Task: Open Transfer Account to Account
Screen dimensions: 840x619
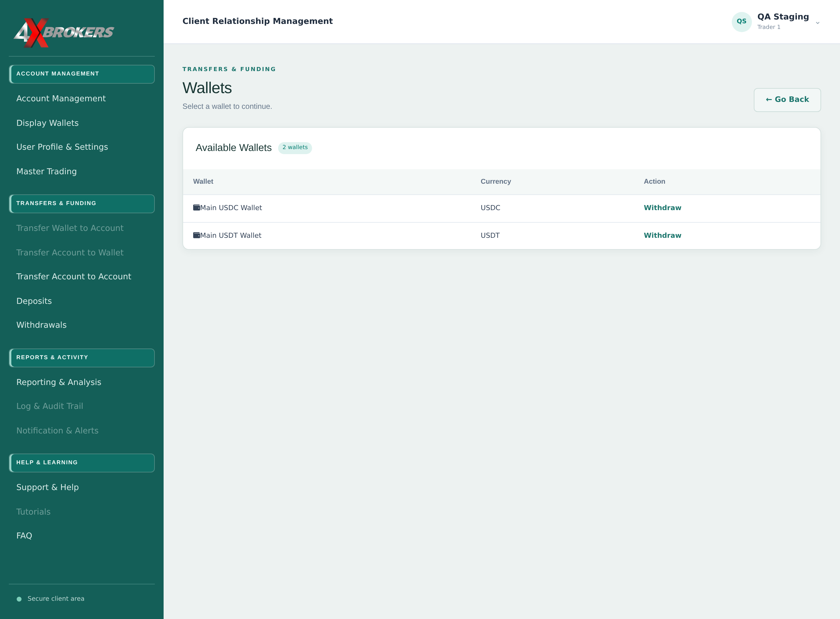Action: tap(74, 276)
